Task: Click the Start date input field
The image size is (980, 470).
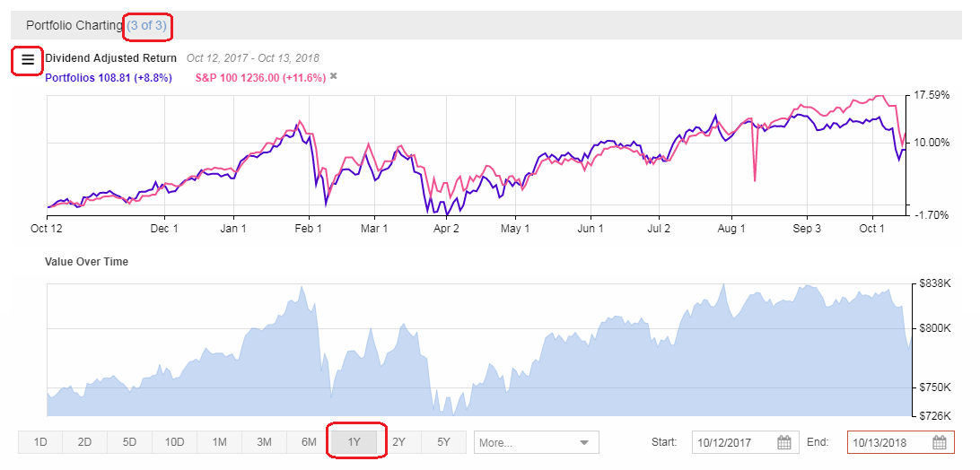Action: 733,442
